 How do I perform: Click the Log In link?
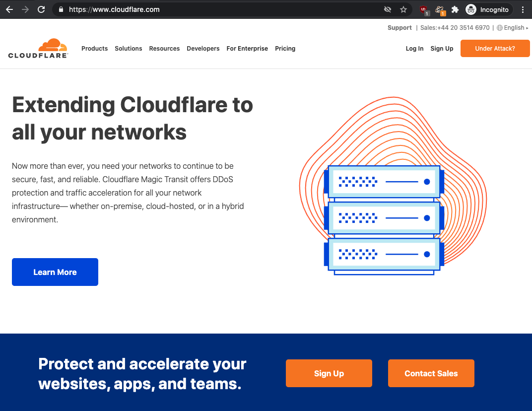point(414,49)
